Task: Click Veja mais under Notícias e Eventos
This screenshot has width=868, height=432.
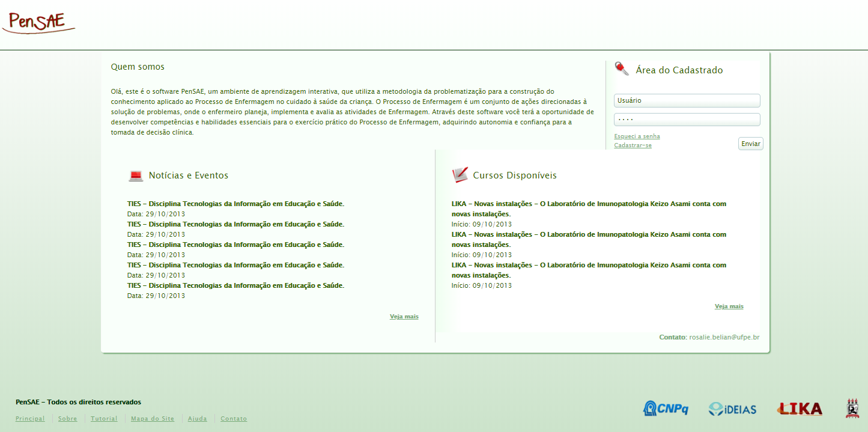Action: tap(404, 317)
